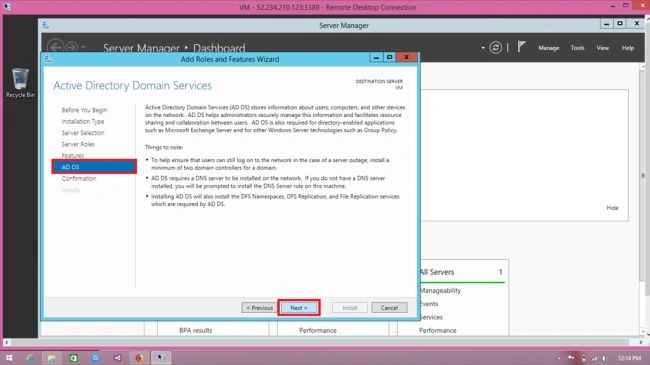Open the Windows Start button
Image resolution: width=650 pixels, height=365 pixels.
(x=9, y=358)
